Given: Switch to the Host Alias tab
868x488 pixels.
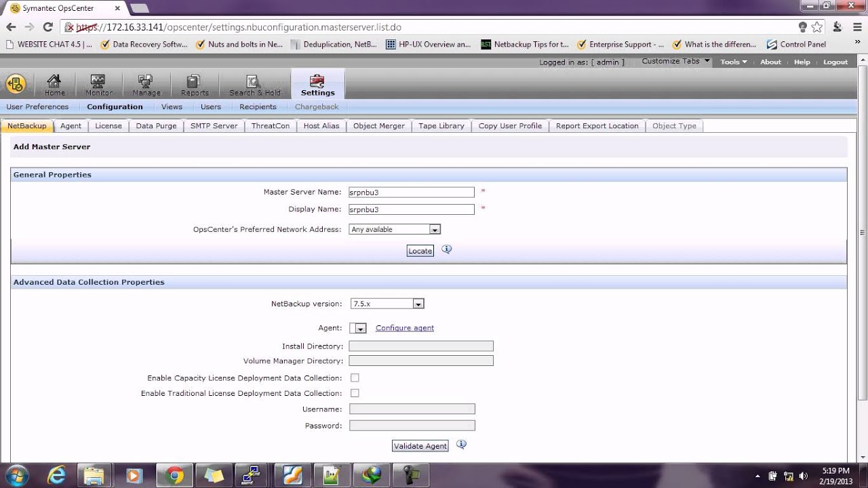Looking at the screenshot, I should tap(321, 125).
